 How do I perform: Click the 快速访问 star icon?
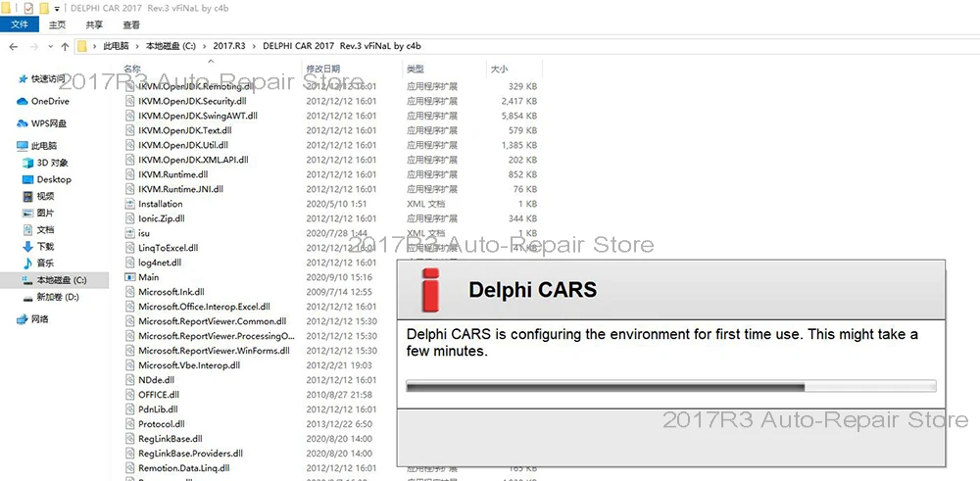(24, 78)
